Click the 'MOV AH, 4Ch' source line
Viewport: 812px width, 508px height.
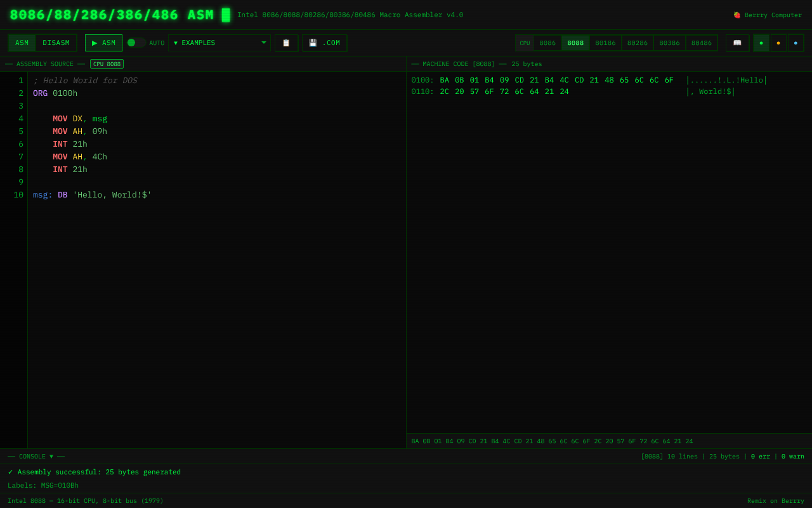[80, 157]
